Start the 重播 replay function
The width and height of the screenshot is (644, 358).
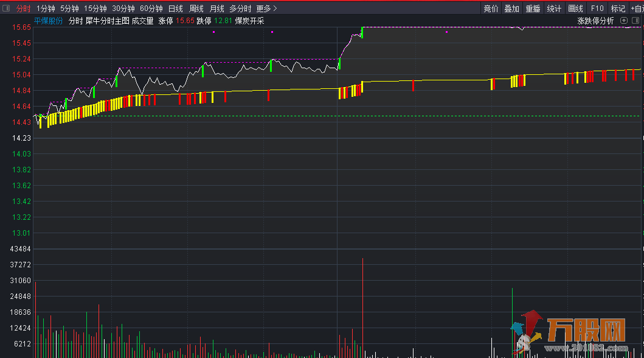[533, 9]
